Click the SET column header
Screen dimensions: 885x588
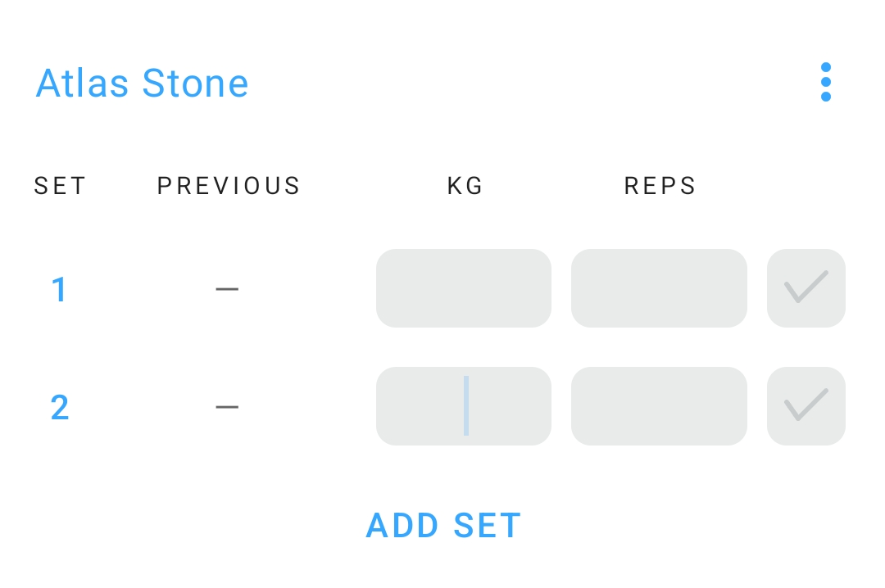60,187
